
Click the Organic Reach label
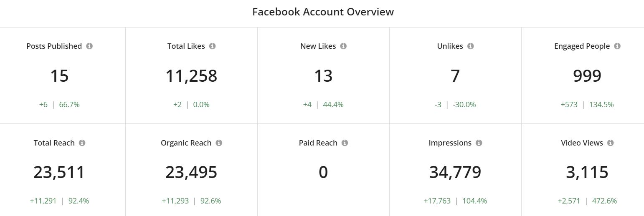coord(186,143)
